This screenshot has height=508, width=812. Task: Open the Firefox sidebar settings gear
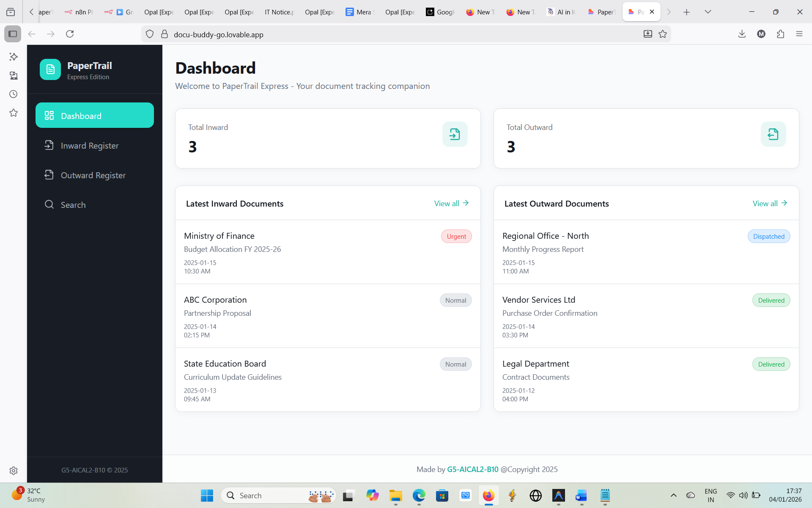click(x=14, y=471)
